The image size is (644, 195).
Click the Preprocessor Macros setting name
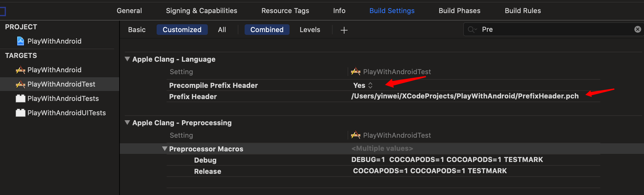coord(206,149)
